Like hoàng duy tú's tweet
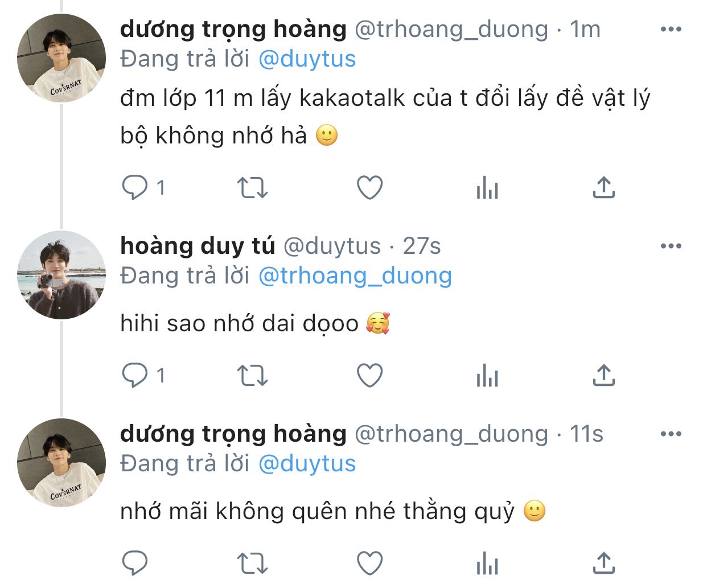Screen dimensions: 707x588 (369, 376)
